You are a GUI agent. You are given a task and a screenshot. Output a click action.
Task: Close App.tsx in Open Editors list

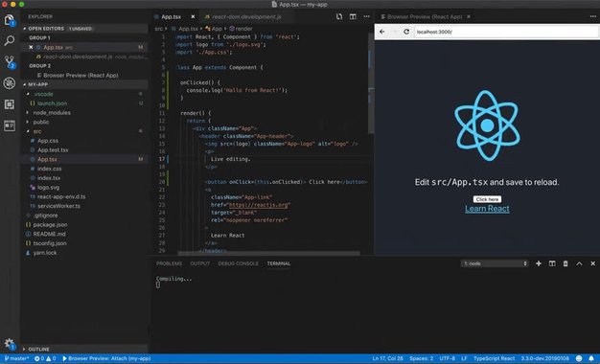tap(31, 47)
